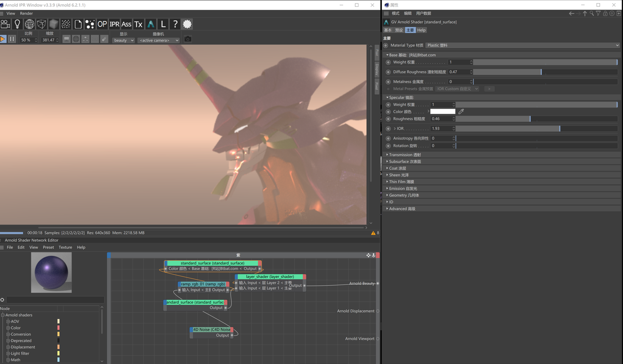The height and width of the screenshot is (364, 623).
Task: Click the white dots particles icon
Action: click(x=90, y=24)
